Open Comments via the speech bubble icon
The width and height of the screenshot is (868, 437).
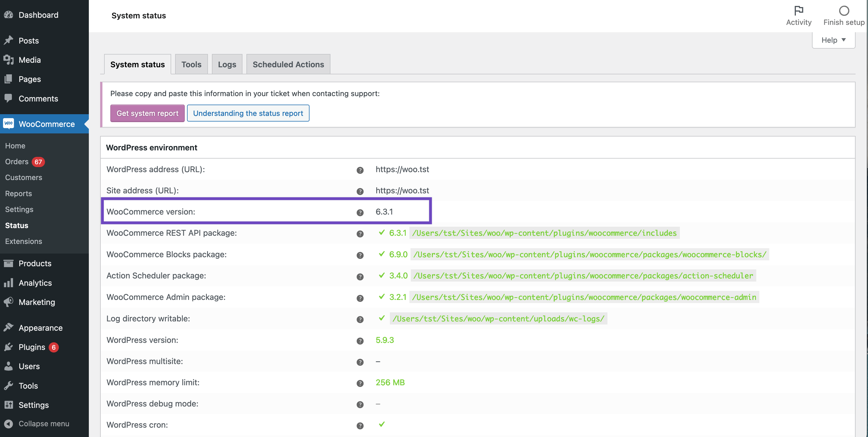(9, 98)
